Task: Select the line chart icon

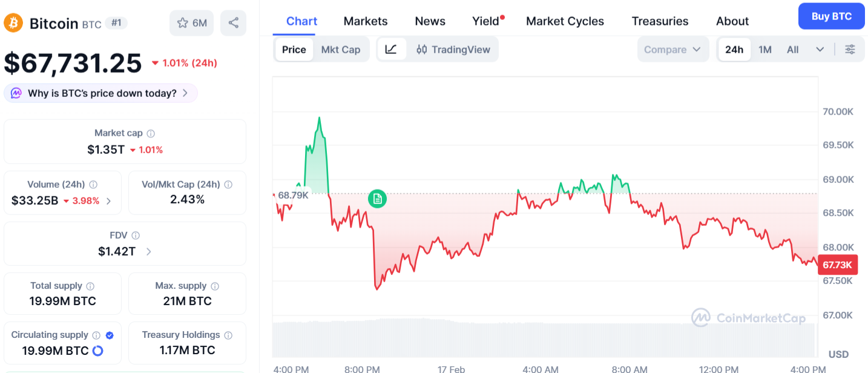Action: (392, 49)
